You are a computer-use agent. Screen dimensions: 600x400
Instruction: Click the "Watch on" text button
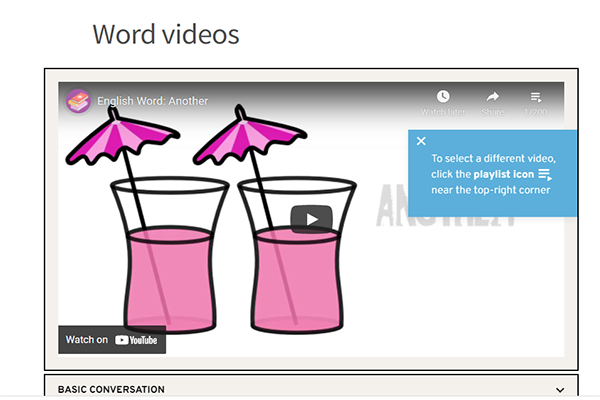(x=87, y=340)
